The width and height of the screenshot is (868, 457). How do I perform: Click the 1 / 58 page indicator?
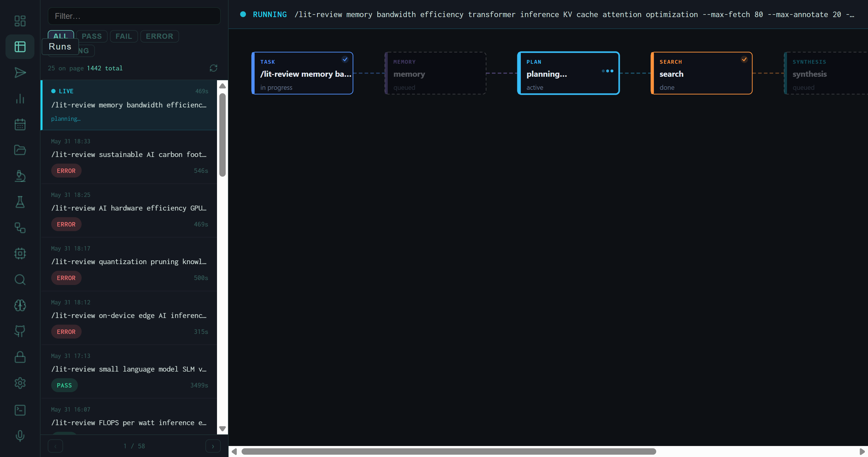pos(134,446)
